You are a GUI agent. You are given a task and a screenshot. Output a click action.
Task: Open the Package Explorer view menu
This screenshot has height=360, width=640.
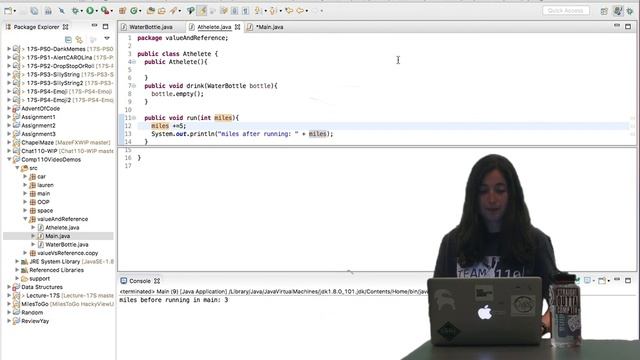coord(107,39)
